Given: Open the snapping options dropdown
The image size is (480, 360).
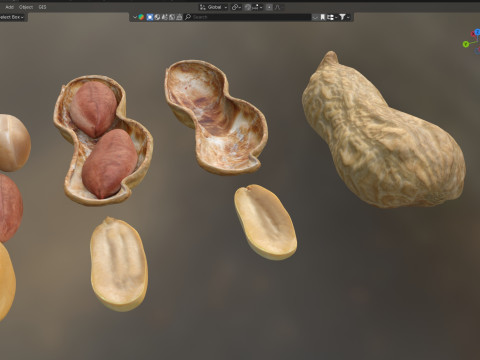Looking at the screenshot, I should pos(257,7).
